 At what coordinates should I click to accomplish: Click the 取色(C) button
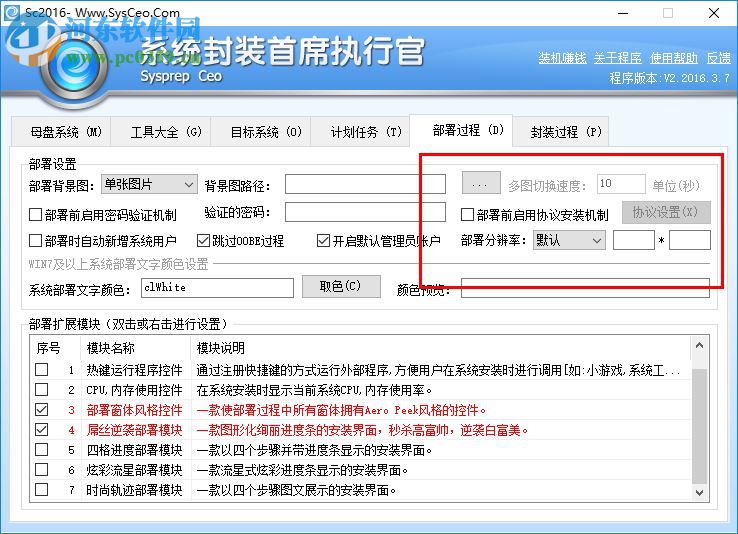[x=341, y=287]
